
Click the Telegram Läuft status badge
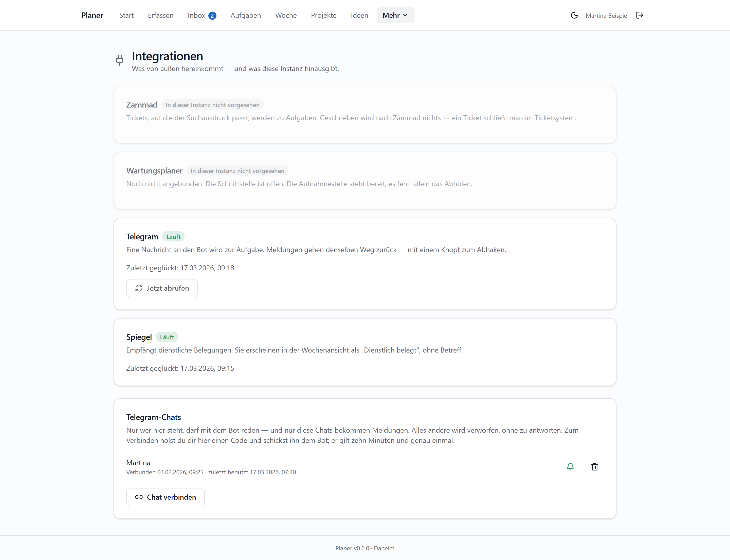point(173,237)
